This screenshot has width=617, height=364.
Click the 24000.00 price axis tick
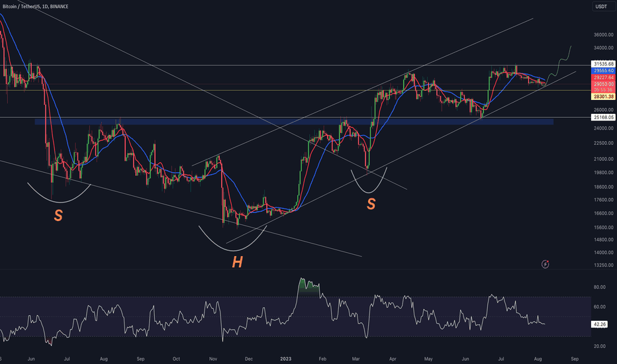coord(604,128)
